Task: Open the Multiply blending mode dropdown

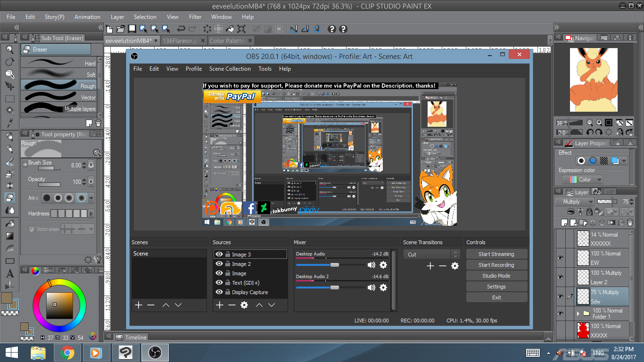Action: point(574,202)
